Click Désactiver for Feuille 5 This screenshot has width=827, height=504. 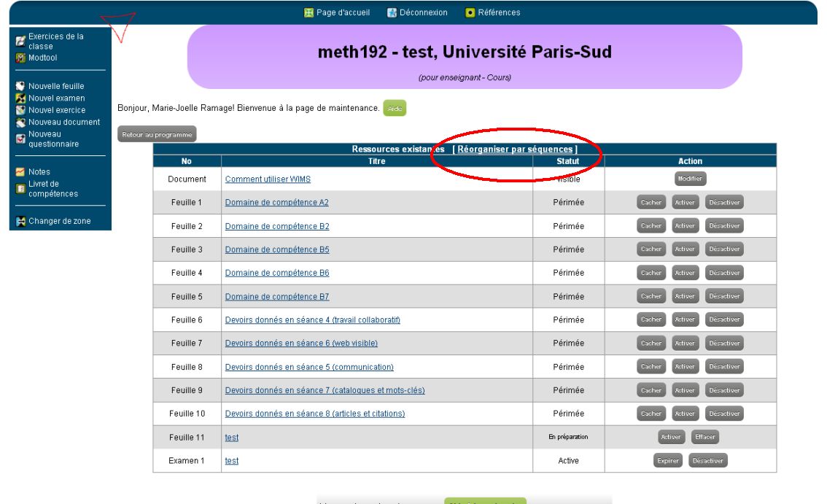click(x=724, y=296)
